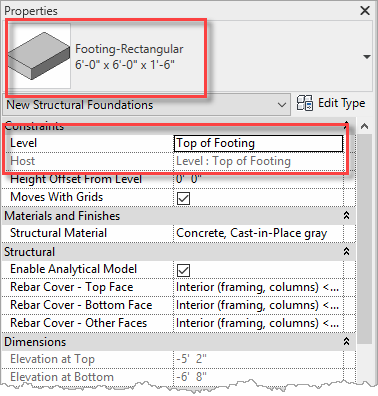Click the scrollbar up arrow
The image size is (378, 396).
pos(365,126)
